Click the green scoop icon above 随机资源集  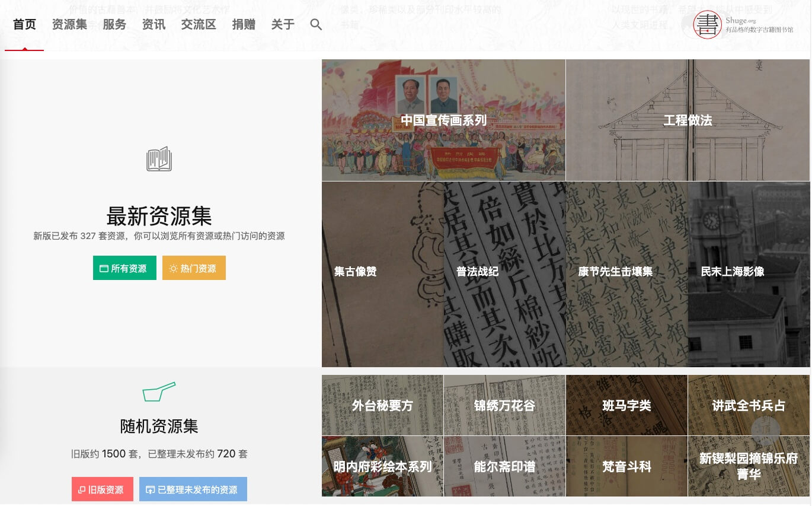159,392
